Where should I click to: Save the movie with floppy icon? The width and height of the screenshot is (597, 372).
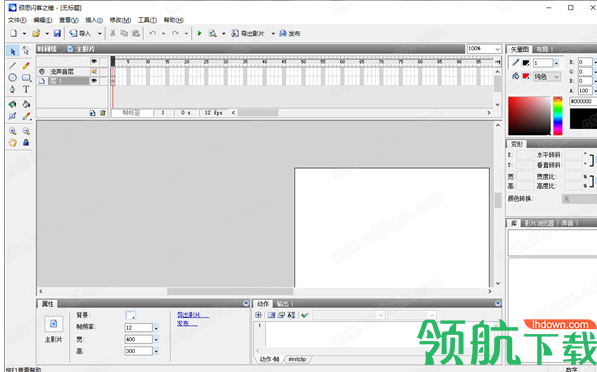pyautogui.click(x=57, y=34)
